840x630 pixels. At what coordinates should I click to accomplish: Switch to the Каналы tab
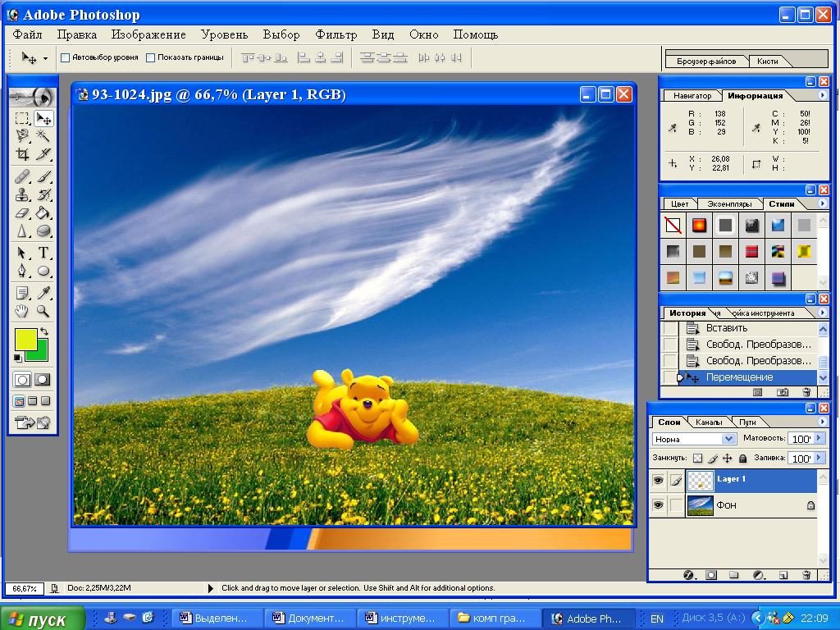coord(708,422)
